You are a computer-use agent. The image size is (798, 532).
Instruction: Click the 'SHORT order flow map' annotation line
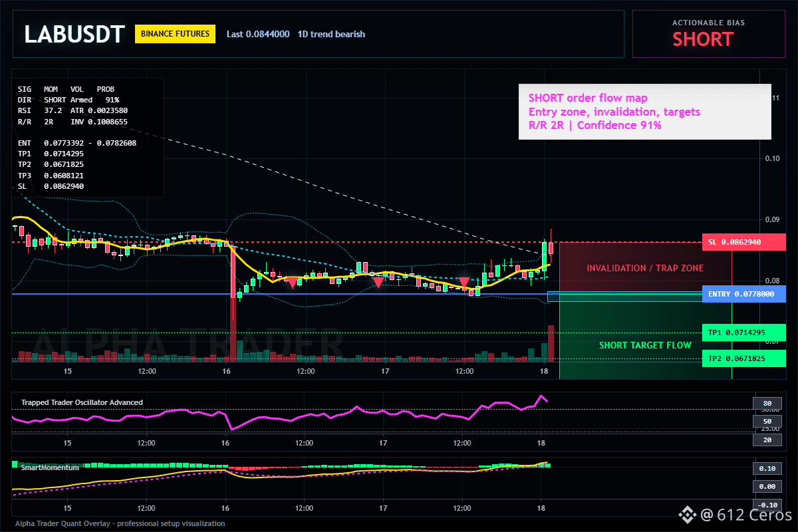pyautogui.click(x=588, y=98)
